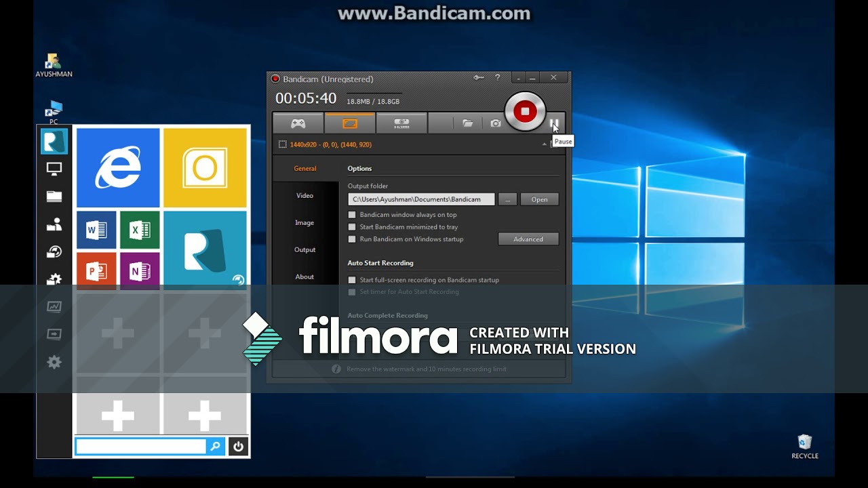Launch Excel tile in start menu
The image size is (868, 488).
pyautogui.click(x=140, y=230)
